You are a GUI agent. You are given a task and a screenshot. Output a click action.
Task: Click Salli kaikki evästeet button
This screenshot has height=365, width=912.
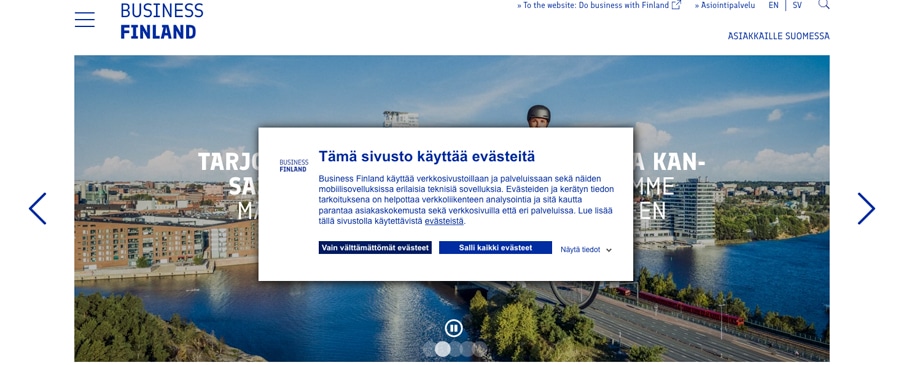pyautogui.click(x=496, y=248)
